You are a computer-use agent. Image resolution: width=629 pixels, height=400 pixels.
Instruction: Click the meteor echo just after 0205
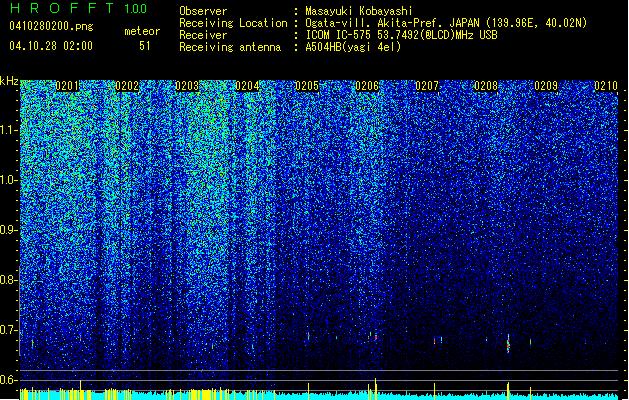[x=308, y=336]
